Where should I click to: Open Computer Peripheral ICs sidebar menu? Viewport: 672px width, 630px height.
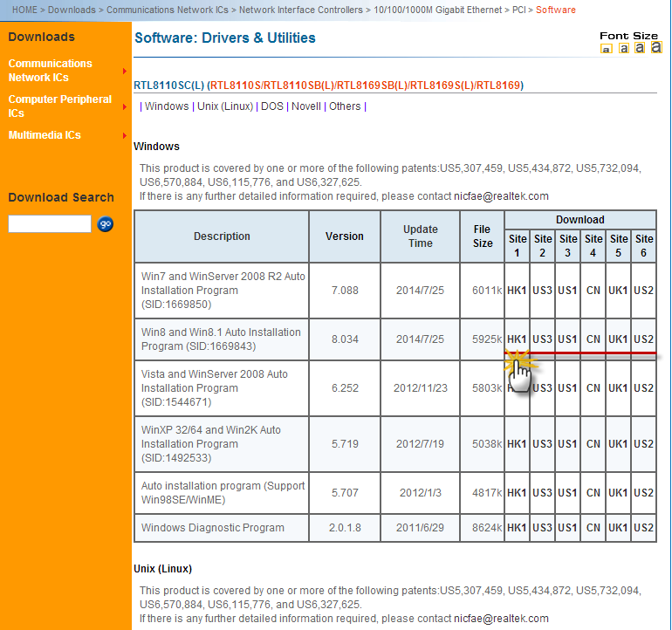60,106
